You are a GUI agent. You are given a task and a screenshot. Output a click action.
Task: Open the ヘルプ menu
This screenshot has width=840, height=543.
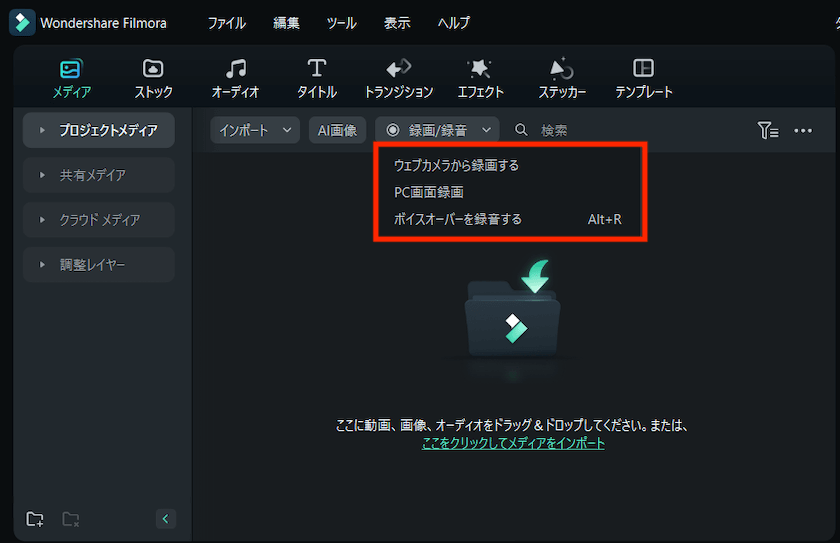[x=453, y=23]
